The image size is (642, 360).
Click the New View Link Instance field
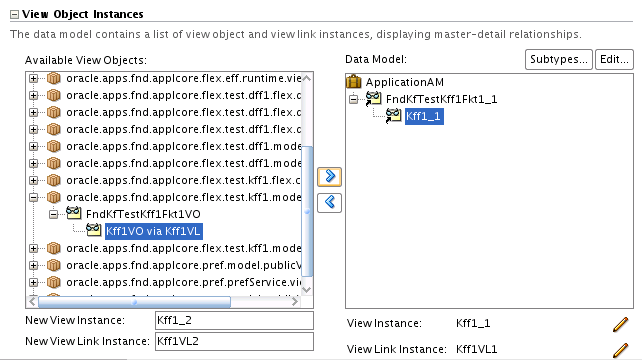pos(234,341)
